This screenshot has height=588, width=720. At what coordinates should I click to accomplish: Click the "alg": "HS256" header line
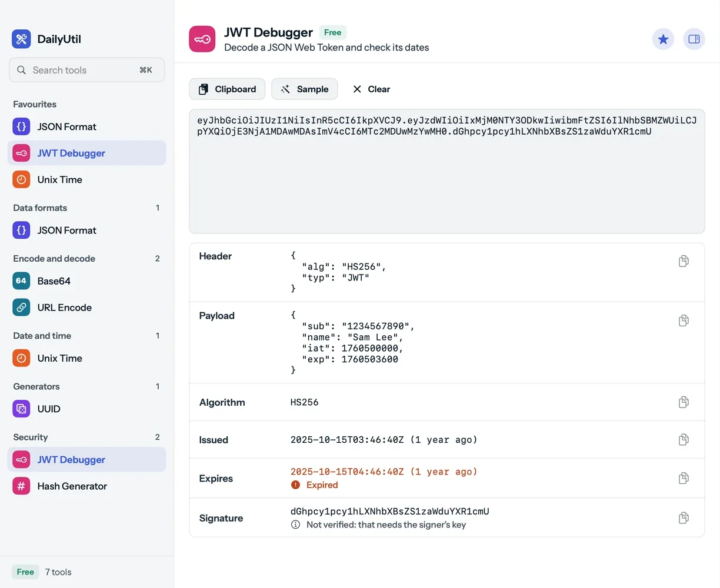click(x=344, y=266)
